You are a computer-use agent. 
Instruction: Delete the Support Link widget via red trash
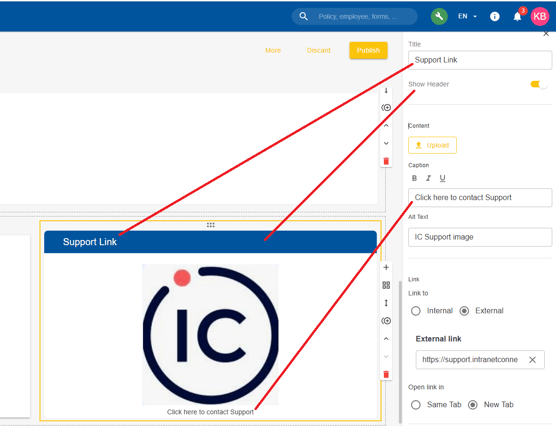386,374
